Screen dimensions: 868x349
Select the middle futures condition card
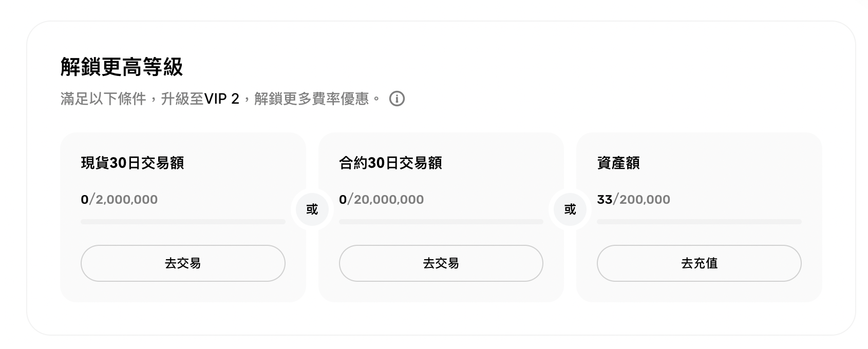[x=441, y=216]
